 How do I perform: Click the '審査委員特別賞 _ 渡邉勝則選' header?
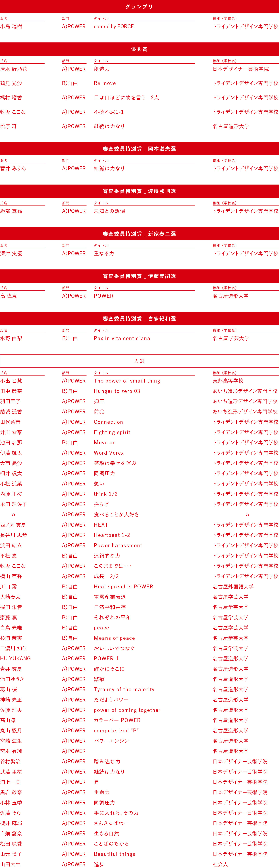[139, 191]
